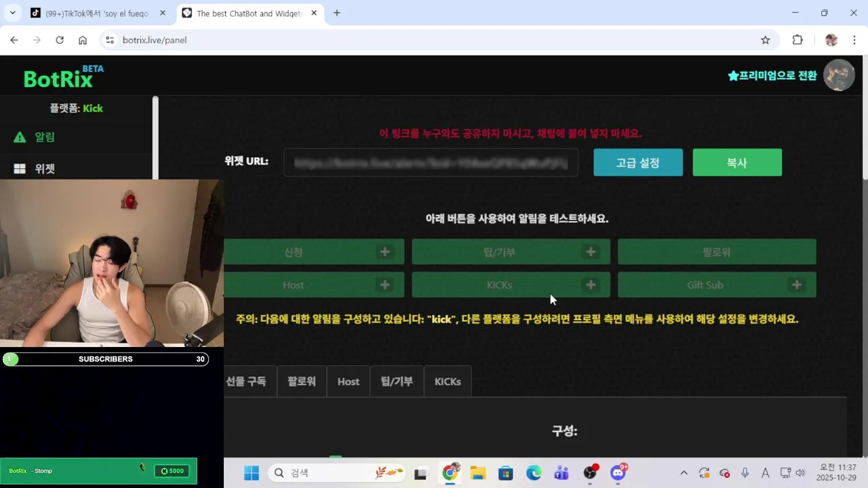
Task: Switch to the 팔로워 configuration tab
Action: (x=302, y=382)
